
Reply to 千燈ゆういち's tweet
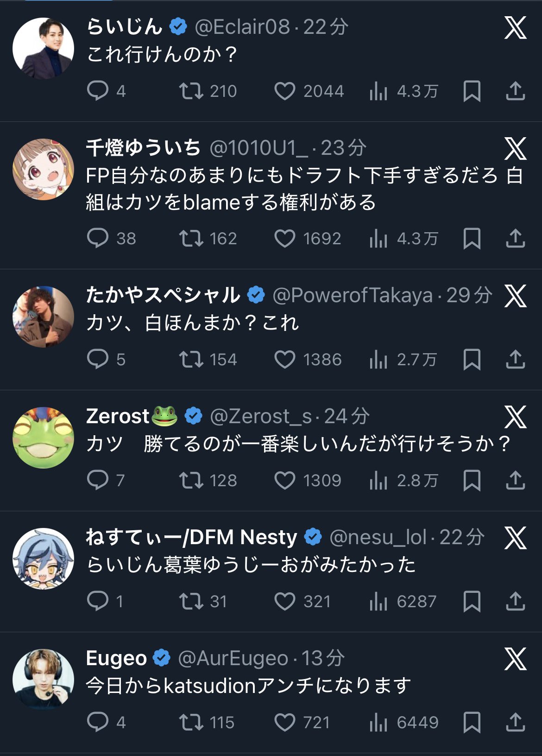coord(97,239)
